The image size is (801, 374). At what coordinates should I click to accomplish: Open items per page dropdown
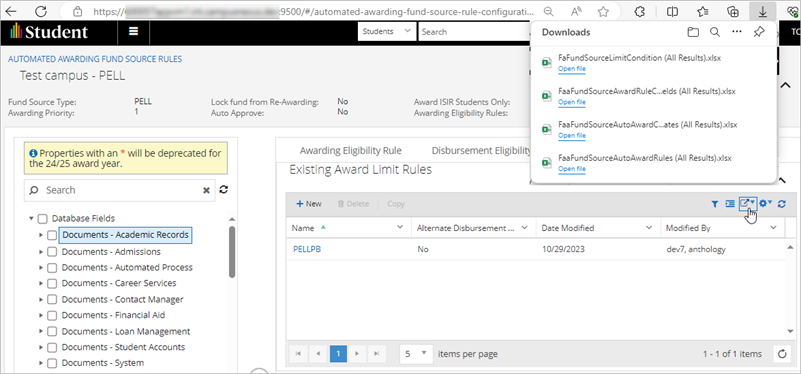416,354
